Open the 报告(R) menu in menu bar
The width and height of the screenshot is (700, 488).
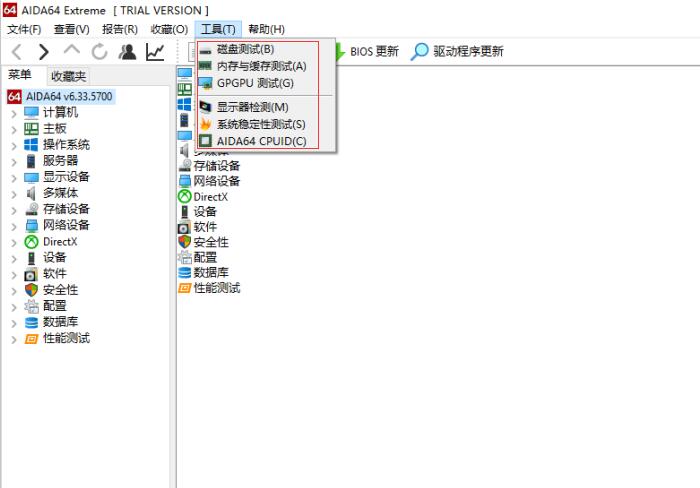coord(119,29)
